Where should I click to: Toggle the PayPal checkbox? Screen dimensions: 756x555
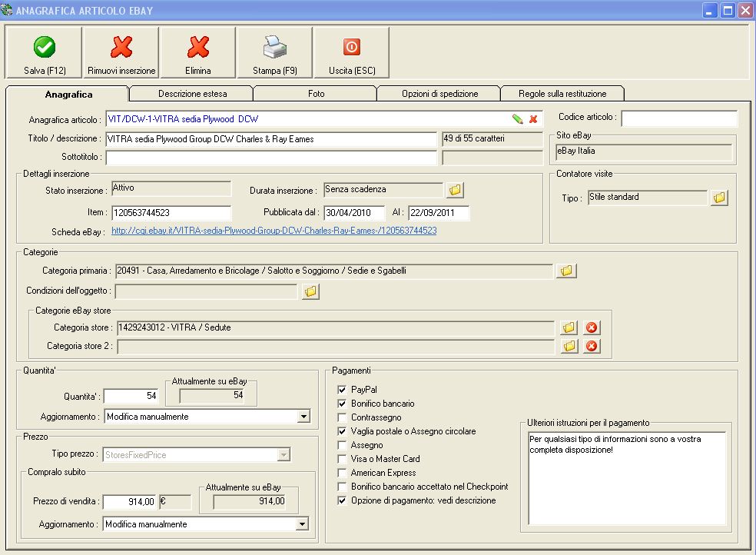[x=343, y=390]
